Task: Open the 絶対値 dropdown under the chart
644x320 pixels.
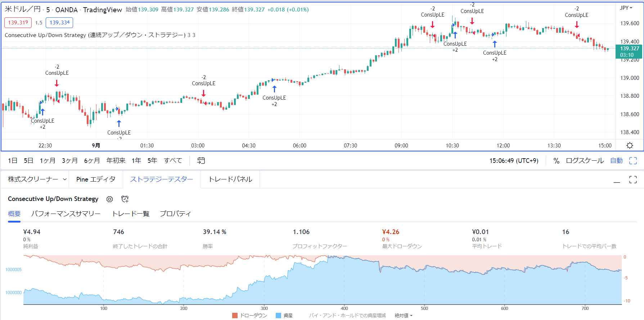Action: (404, 315)
